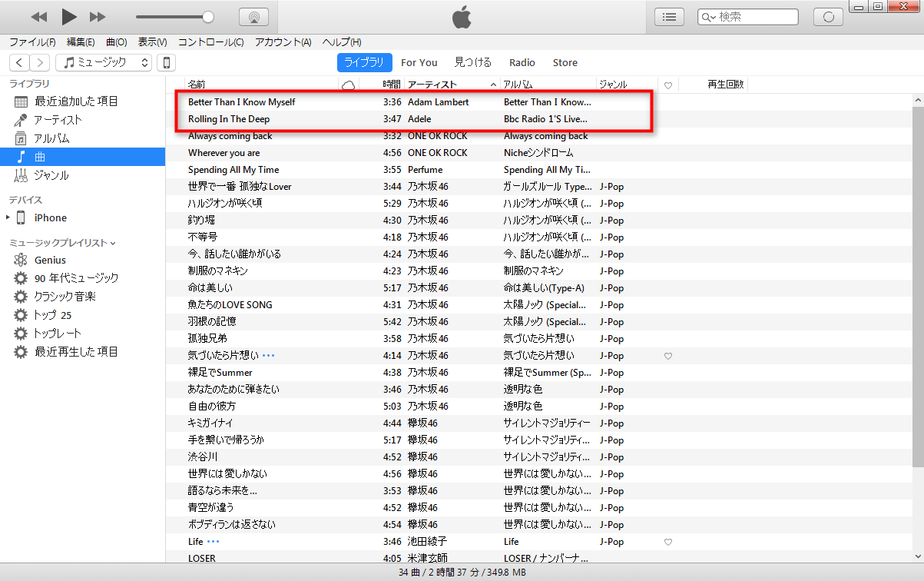Click the search magnifier dropdown icon
This screenshot has height=581, width=924.
pyautogui.click(x=709, y=17)
